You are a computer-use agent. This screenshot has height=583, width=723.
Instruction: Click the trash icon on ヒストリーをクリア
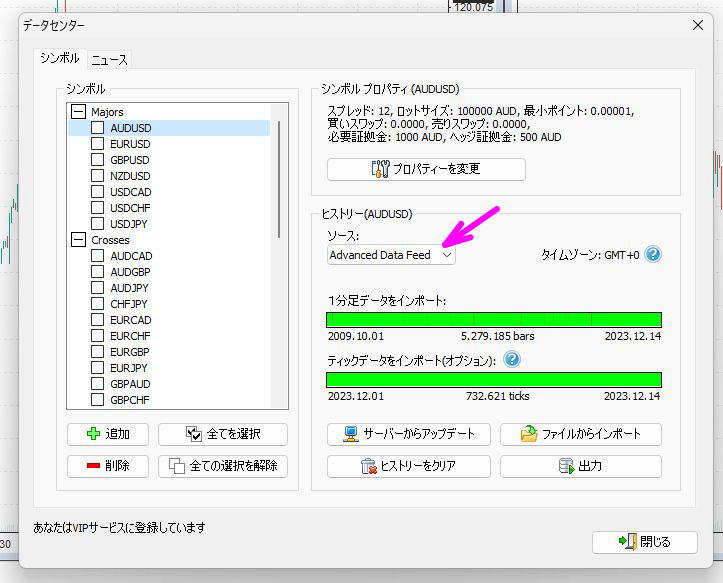368,466
